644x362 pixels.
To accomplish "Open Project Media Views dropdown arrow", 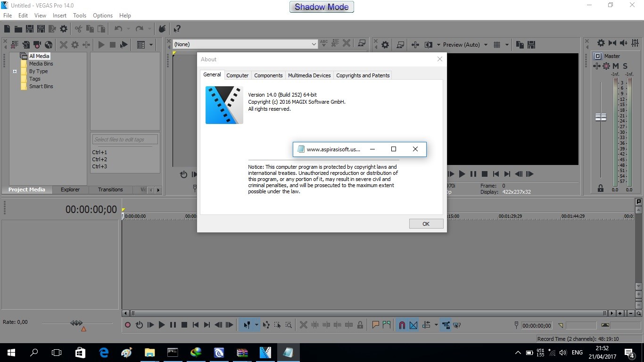I will point(151,45).
